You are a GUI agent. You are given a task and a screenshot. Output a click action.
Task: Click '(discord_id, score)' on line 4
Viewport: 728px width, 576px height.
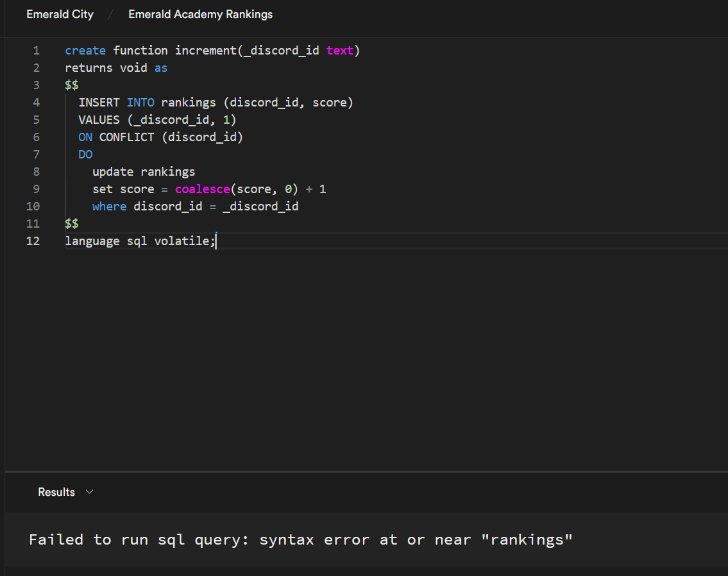pos(289,103)
